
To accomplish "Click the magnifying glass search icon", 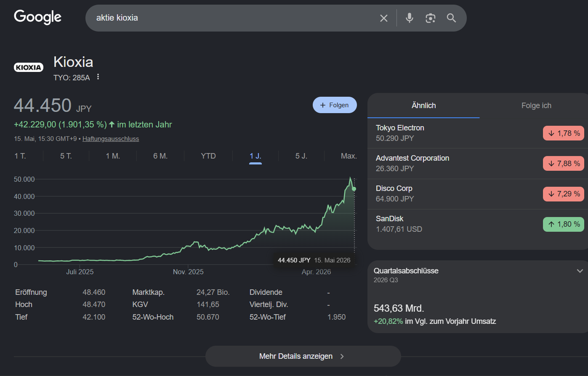I will click(451, 18).
